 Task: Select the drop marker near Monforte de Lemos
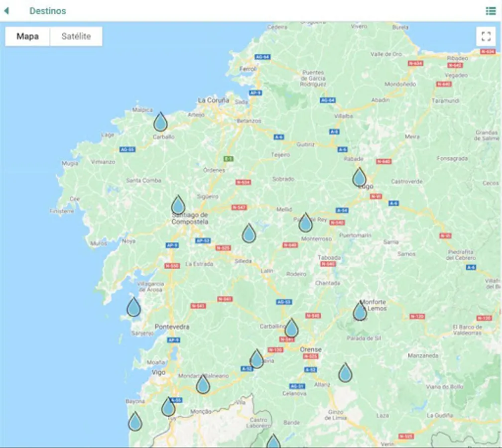(360, 311)
